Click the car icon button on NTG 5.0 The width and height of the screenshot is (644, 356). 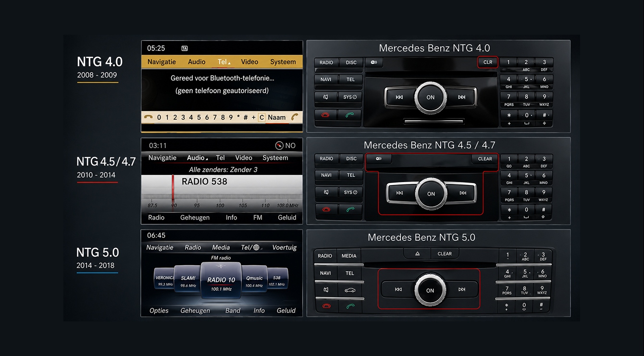tap(350, 290)
